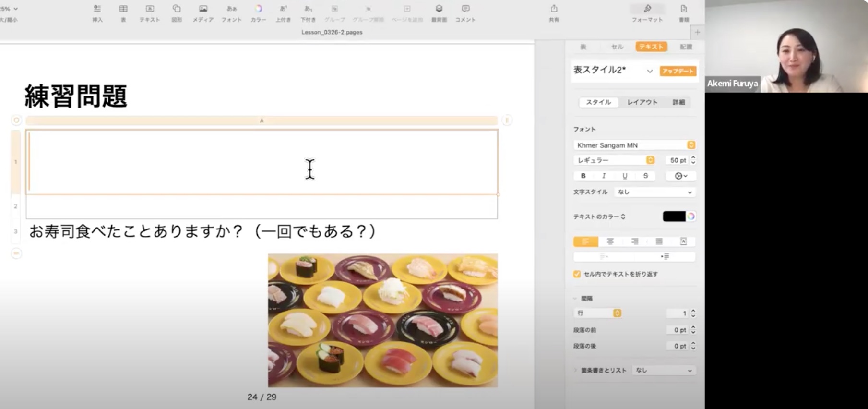Click the sushi plates image
Viewport: 868px width, 409px height.
tap(382, 320)
